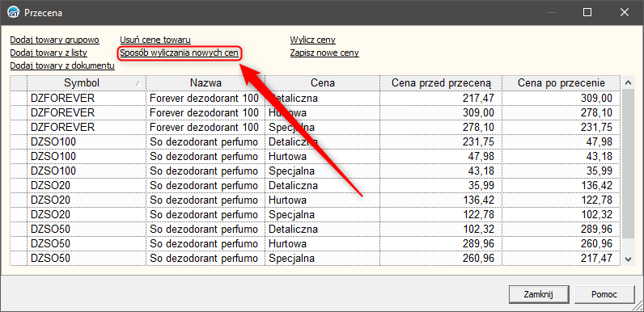Select DZSO20 symbol in Detaliczna row

[x=50, y=186]
